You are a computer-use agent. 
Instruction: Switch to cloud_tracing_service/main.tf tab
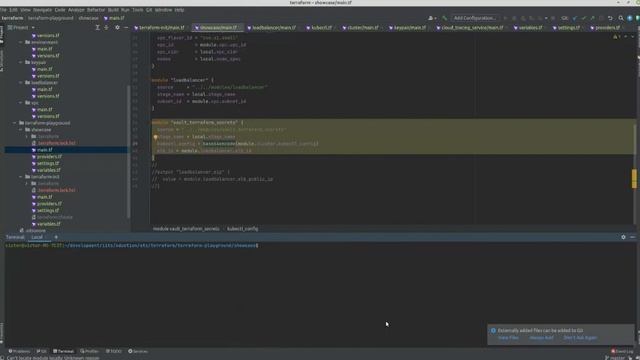(469, 28)
